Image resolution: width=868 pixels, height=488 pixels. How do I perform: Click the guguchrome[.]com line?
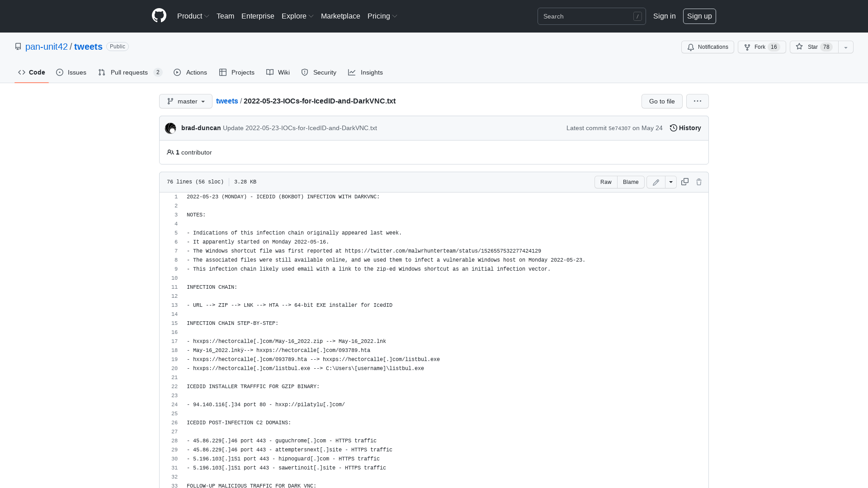(282, 441)
